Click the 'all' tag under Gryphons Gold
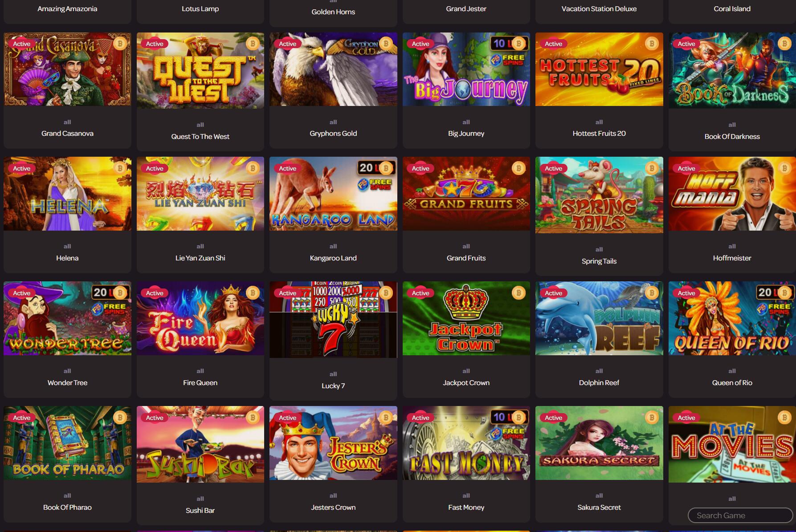Image resolution: width=796 pixels, height=532 pixels. (333, 122)
